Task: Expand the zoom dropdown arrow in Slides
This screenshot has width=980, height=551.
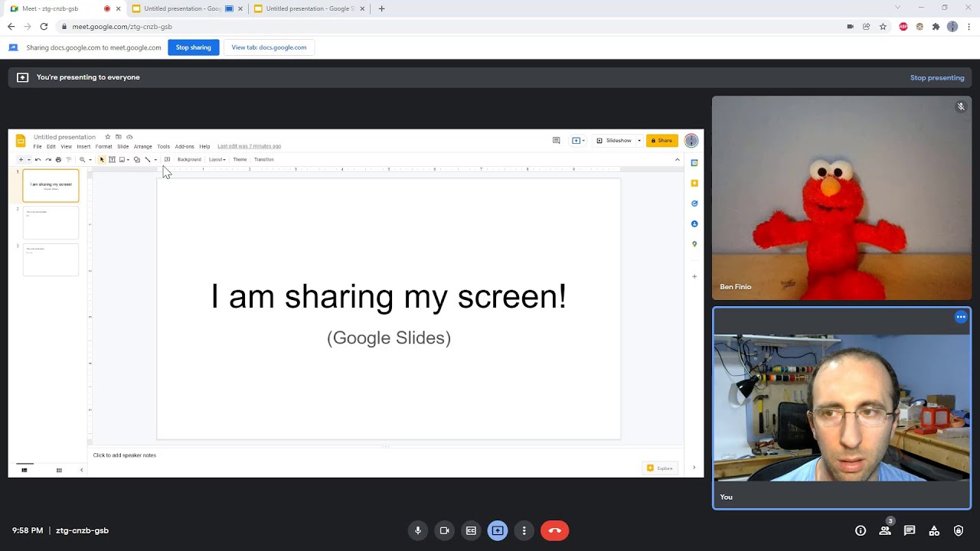Action: (x=90, y=160)
